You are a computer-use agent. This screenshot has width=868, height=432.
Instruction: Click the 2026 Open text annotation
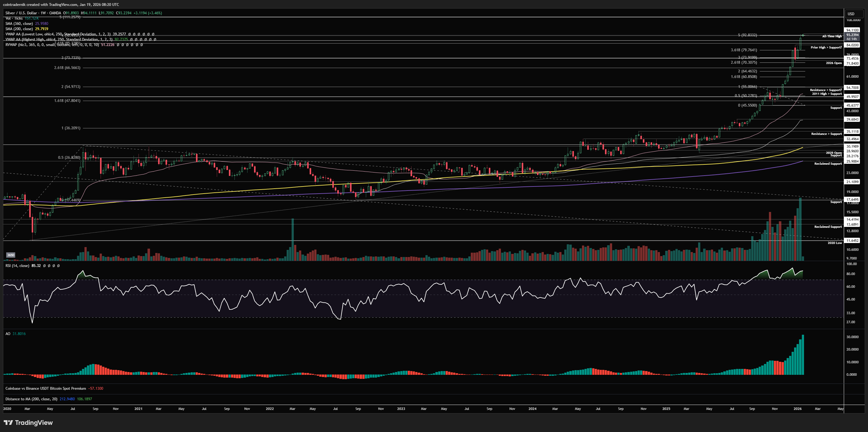(x=834, y=63)
